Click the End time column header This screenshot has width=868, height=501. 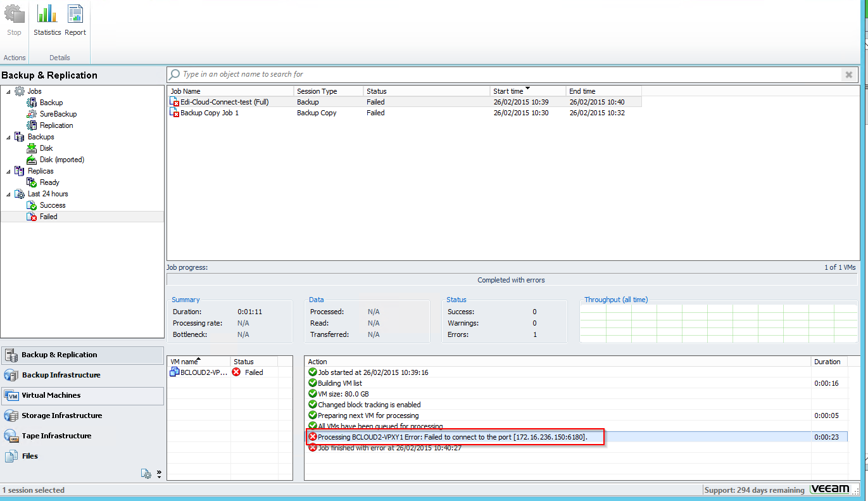coord(604,91)
